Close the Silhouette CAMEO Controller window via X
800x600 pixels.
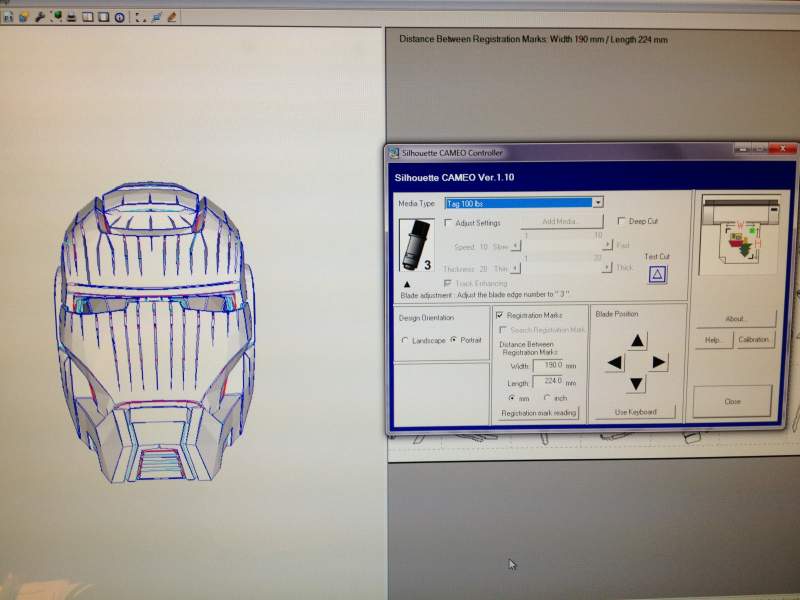coord(783,148)
